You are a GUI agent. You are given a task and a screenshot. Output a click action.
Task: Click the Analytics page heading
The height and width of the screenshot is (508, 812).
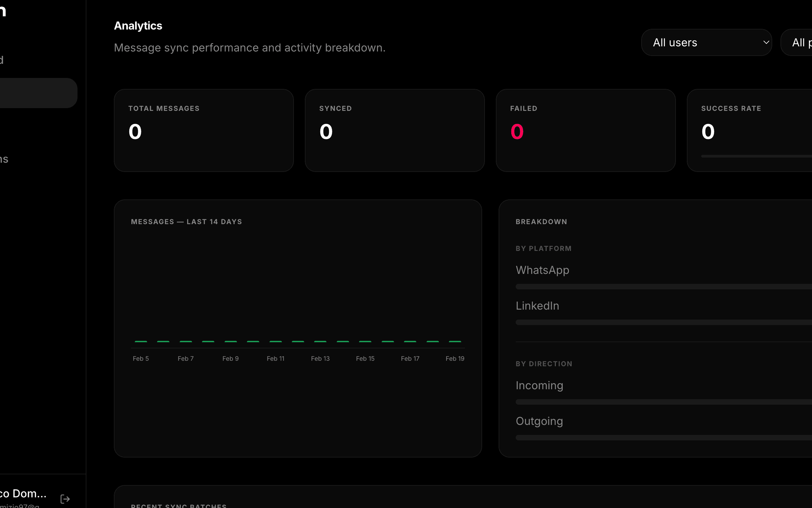138,26
